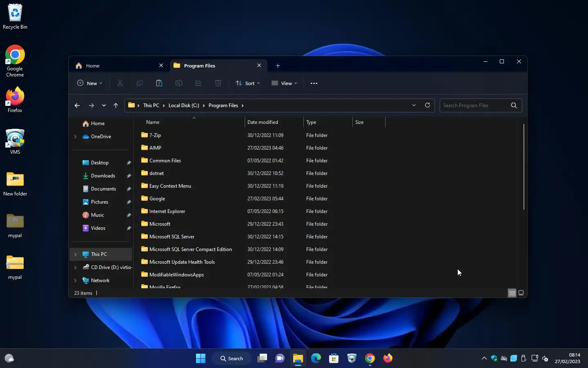The height and width of the screenshot is (368, 588).
Task: Close the Program Files tab
Action: click(259, 65)
